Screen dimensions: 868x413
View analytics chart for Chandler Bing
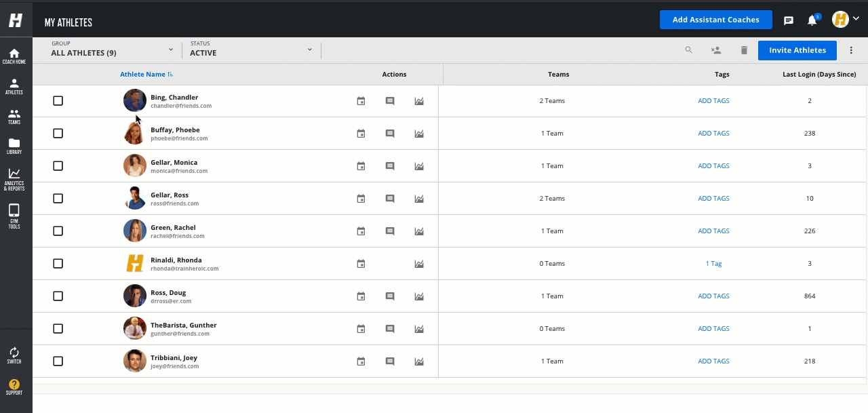[x=419, y=101]
